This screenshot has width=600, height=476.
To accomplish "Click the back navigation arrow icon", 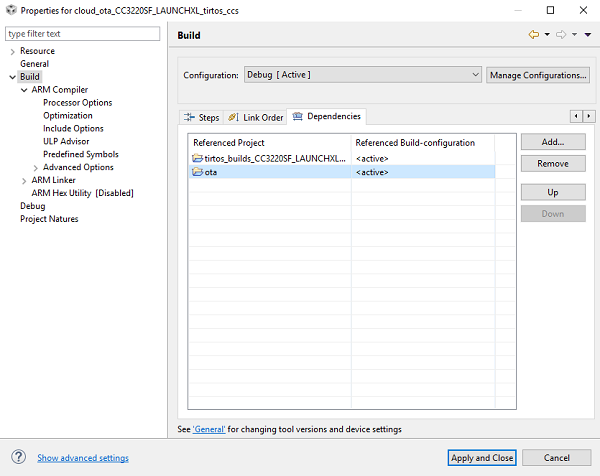I will tap(534, 35).
